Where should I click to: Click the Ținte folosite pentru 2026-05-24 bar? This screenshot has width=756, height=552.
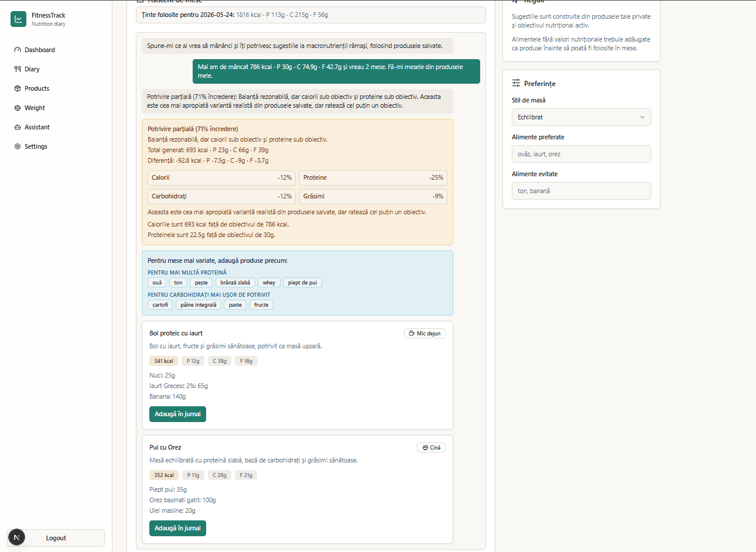[x=311, y=15]
